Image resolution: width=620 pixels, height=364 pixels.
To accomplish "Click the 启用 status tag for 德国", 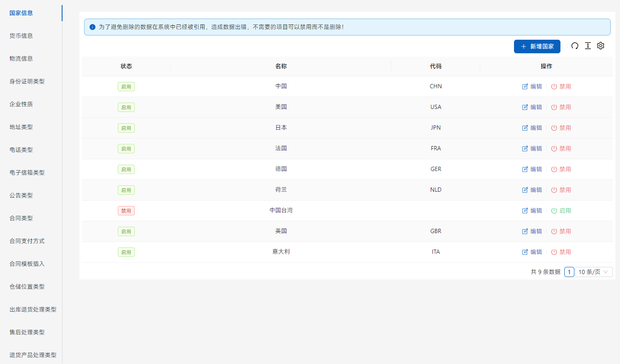I will click(126, 169).
